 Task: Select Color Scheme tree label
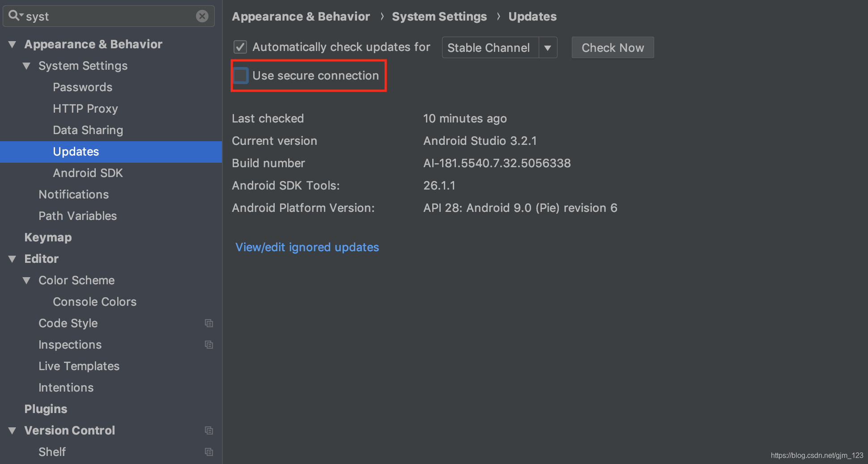pos(77,280)
